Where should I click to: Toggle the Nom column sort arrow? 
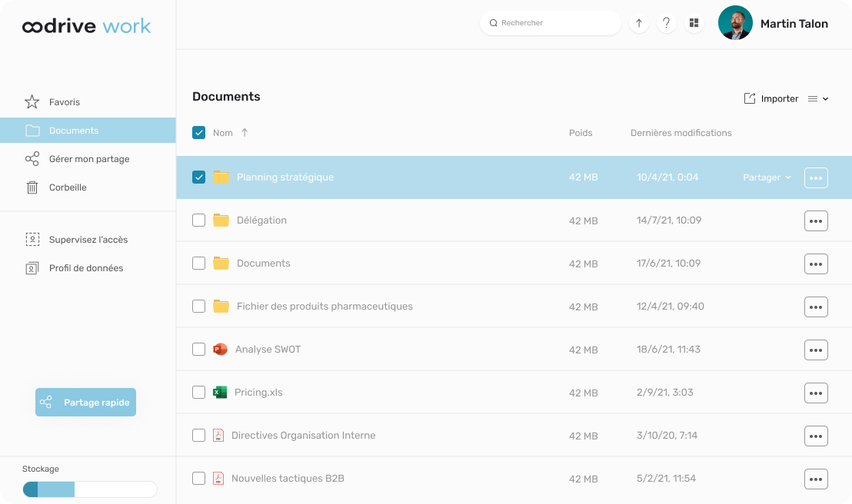click(244, 132)
